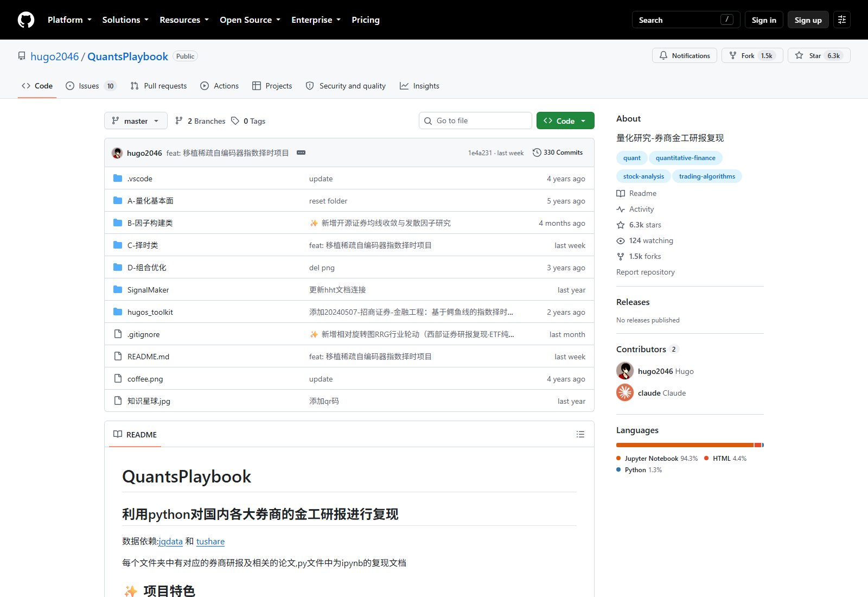868x597 pixels.
Task: Open the claude contributor profile
Action: [651, 392]
